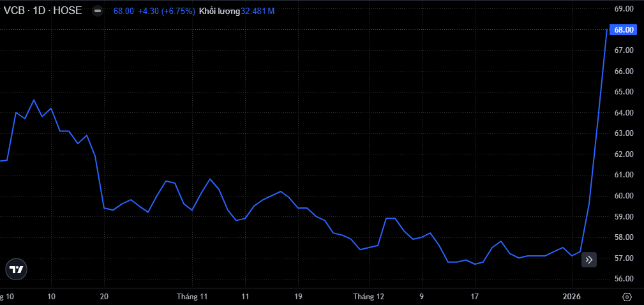Select the Khối lượng volume label

pos(219,11)
